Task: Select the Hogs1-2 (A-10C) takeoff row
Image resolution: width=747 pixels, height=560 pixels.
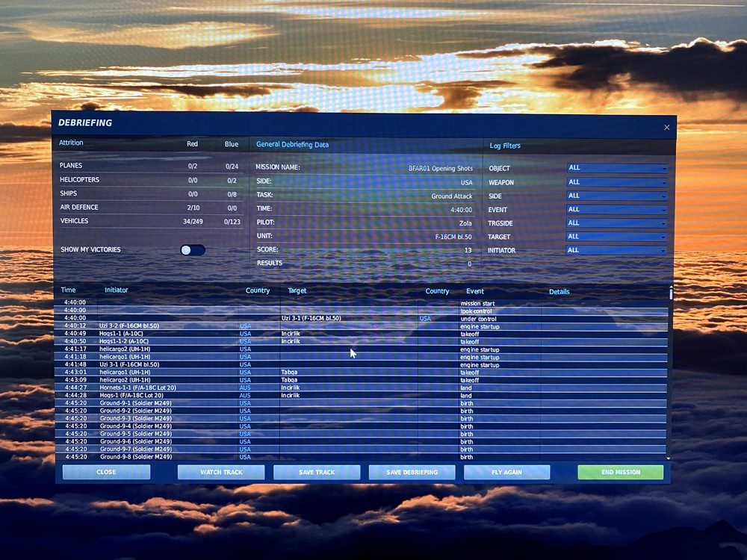Action: (362, 341)
